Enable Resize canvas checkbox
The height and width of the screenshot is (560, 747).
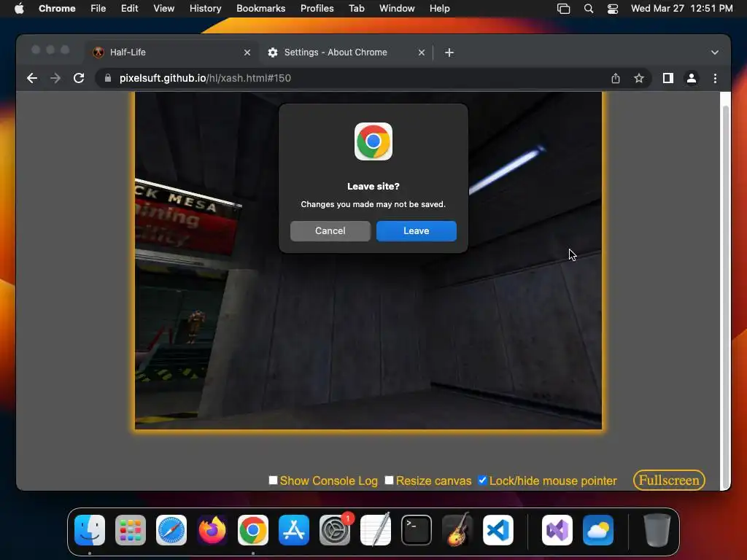(390, 480)
